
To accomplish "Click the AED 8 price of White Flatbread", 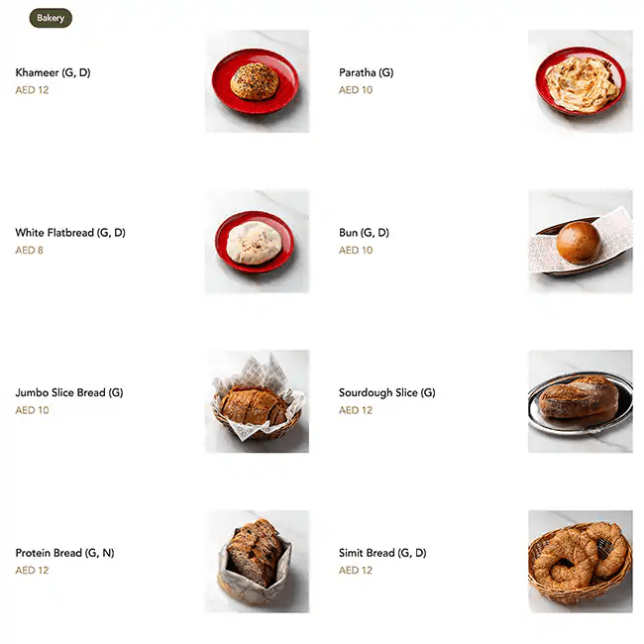I will 29,250.
